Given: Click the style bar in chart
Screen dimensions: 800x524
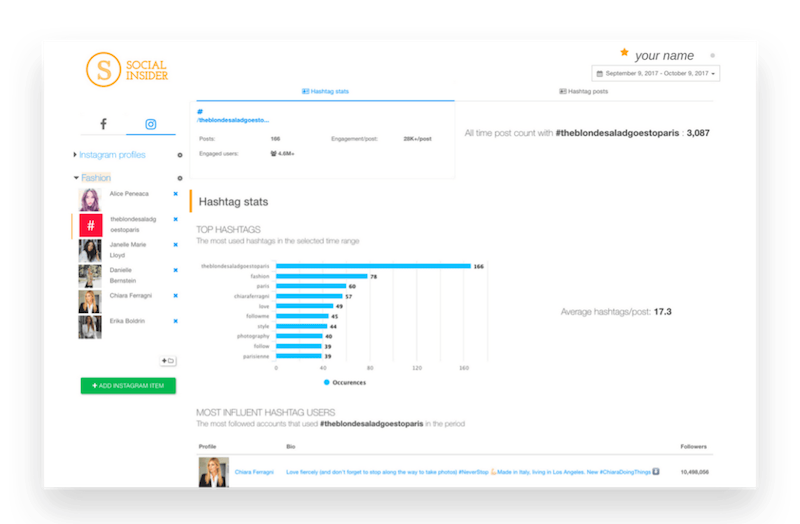Looking at the screenshot, I should click(302, 327).
